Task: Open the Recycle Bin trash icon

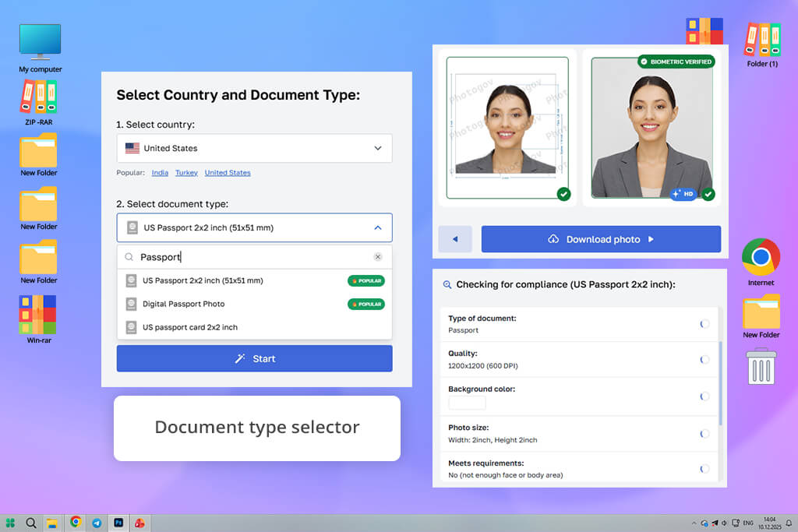Action: [761, 366]
